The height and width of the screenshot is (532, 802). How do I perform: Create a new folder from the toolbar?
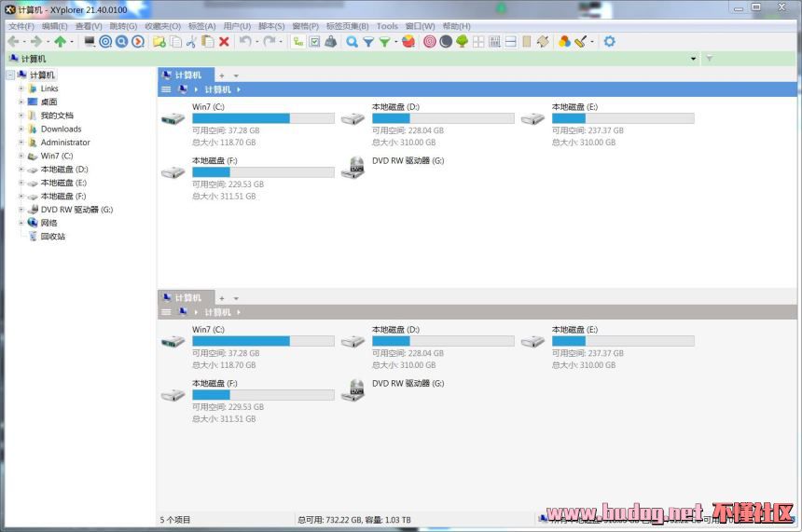[159, 41]
